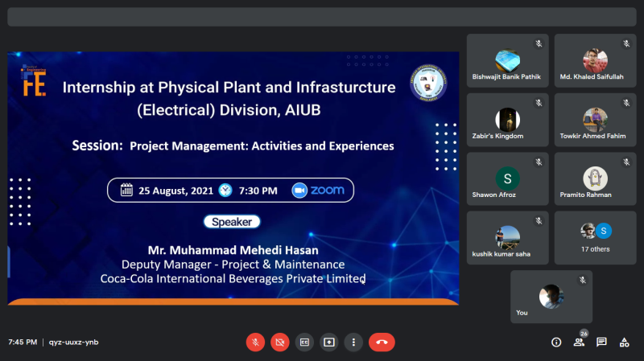644x361 pixels.
Task: Expand the 17 others tile
Action: click(595, 237)
